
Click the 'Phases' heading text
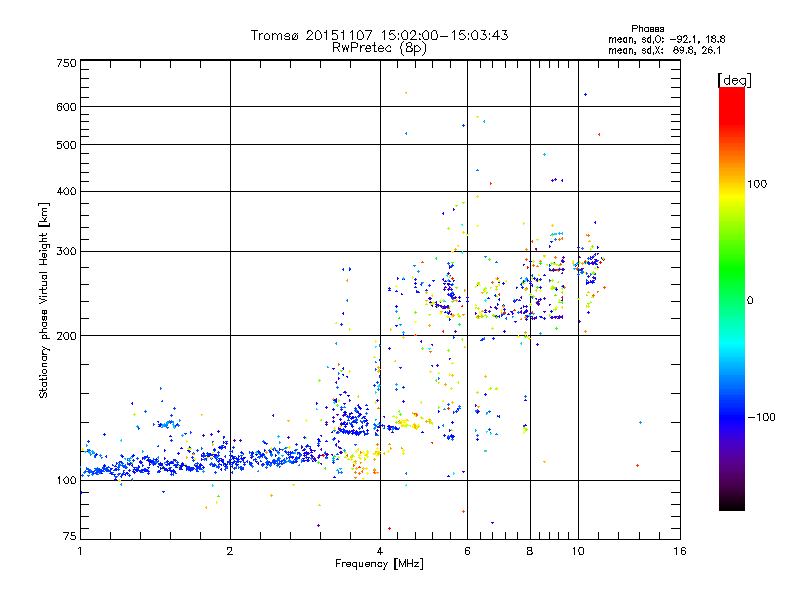click(x=647, y=29)
